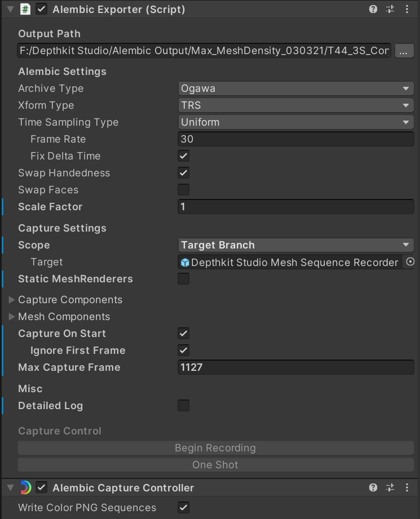Open help for Alembic Exporter component

pyautogui.click(x=373, y=10)
